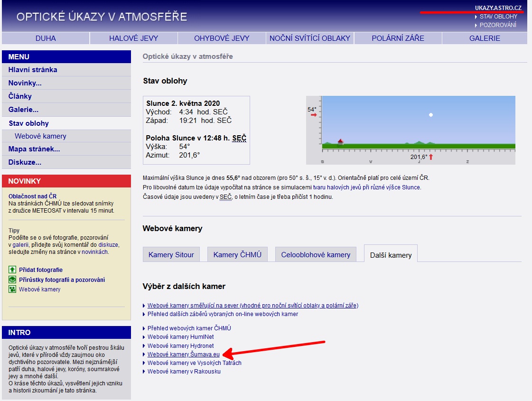532x401 pixels.
Task: Click the green camera icon in Novinky
Action: pyautogui.click(x=12, y=289)
